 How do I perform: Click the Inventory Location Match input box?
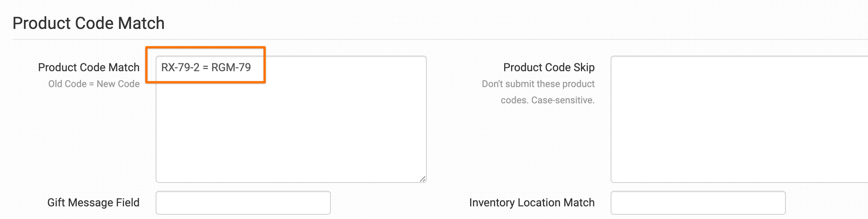699,203
